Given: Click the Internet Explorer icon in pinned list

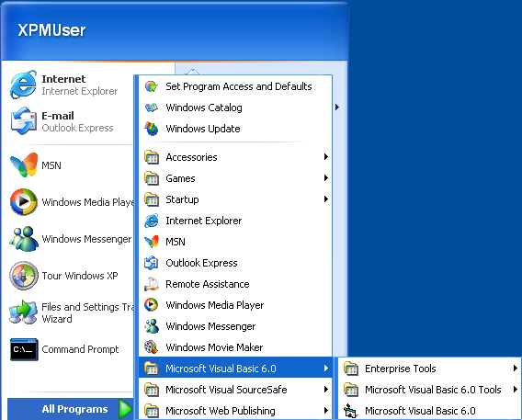Looking at the screenshot, I should (23, 85).
